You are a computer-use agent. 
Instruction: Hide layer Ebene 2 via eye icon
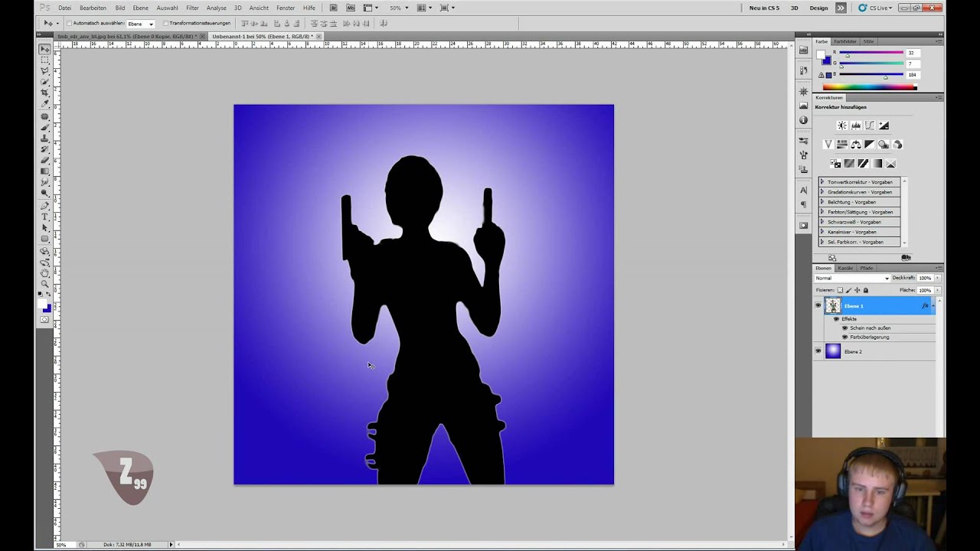pyautogui.click(x=818, y=351)
